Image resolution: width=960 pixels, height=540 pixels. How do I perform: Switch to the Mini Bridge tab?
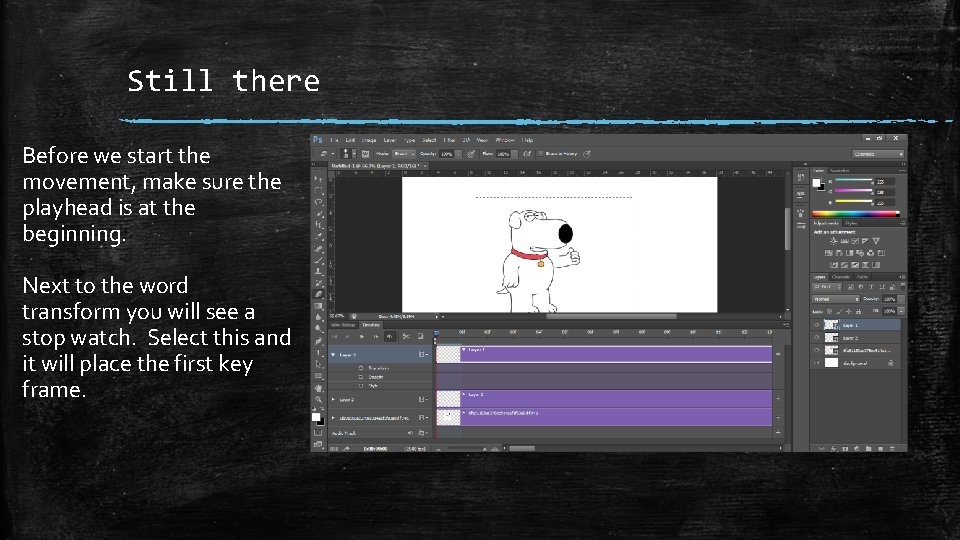click(x=343, y=324)
